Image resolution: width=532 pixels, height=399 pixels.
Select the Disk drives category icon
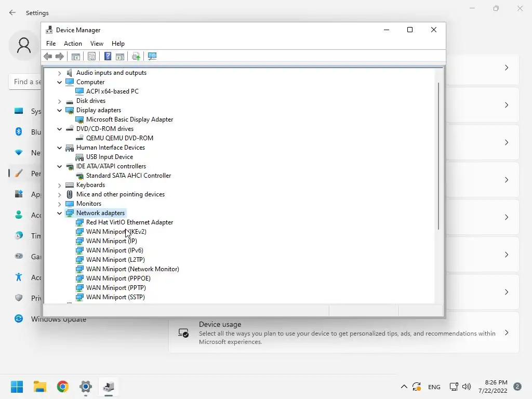70,101
